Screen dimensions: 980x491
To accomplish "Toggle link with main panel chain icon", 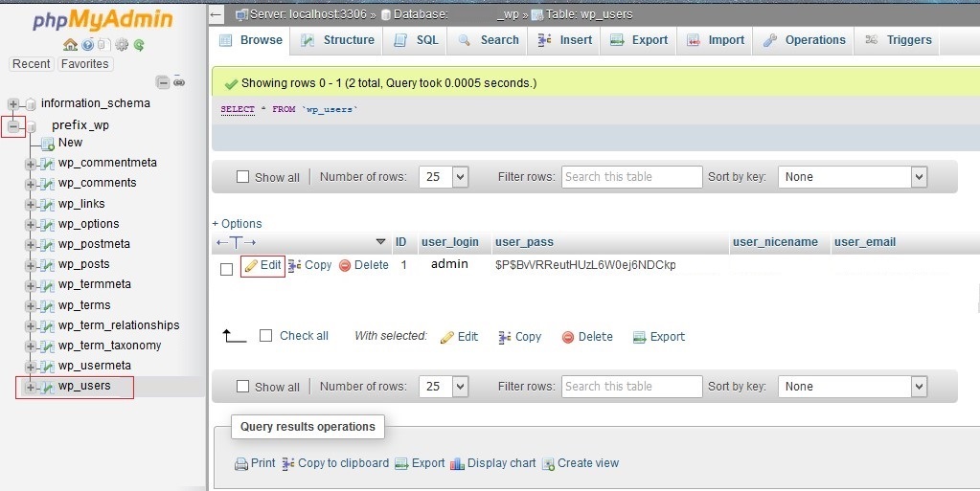I will pyautogui.click(x=179, y=82).
